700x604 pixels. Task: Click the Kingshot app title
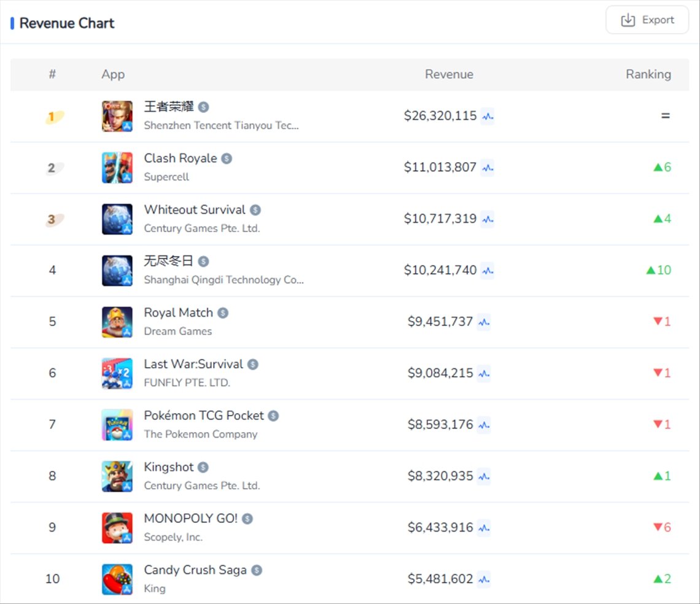(x=169, y=467)
